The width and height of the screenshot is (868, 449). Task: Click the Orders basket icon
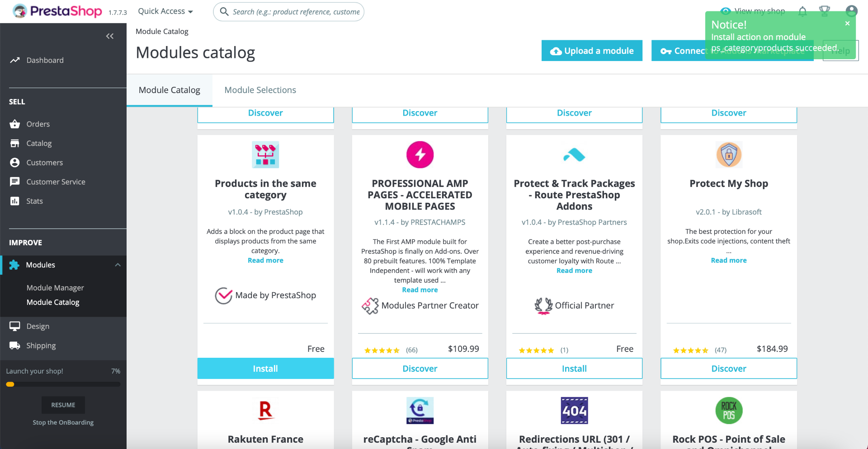pos(15,124)
